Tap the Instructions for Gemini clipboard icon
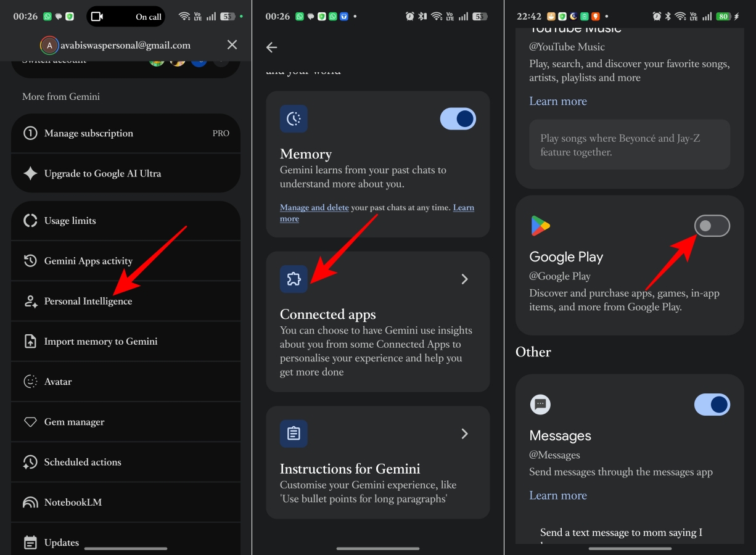 tap(294, 434)
